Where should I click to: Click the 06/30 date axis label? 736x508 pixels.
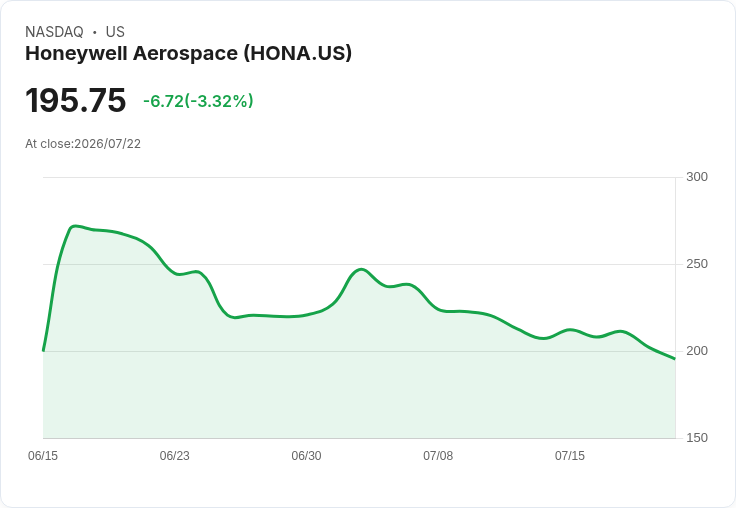point(307,455)
